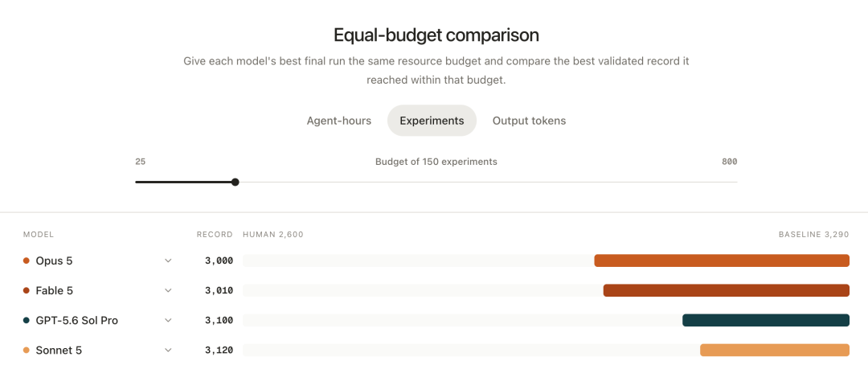The height and width of the screenshot is (365, 868).
Task: Expand the Opus 5 row chevron
Action: (168, 260)
